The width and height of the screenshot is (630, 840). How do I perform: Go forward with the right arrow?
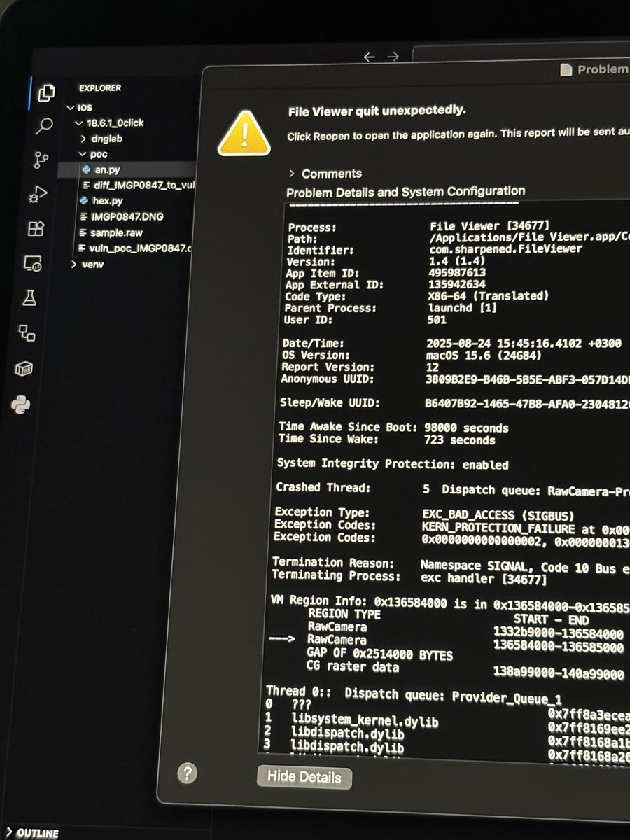tap(393, 57)
